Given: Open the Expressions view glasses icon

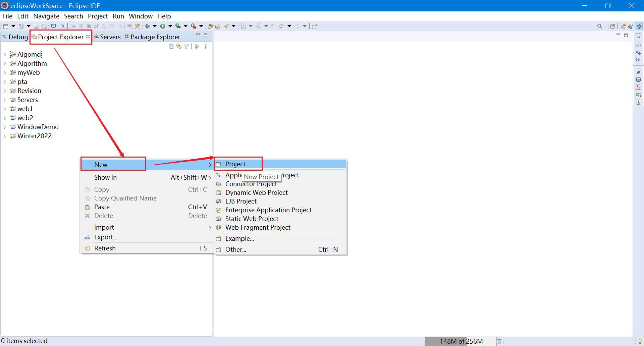Looking at the screenshot, I should [638, 60].
